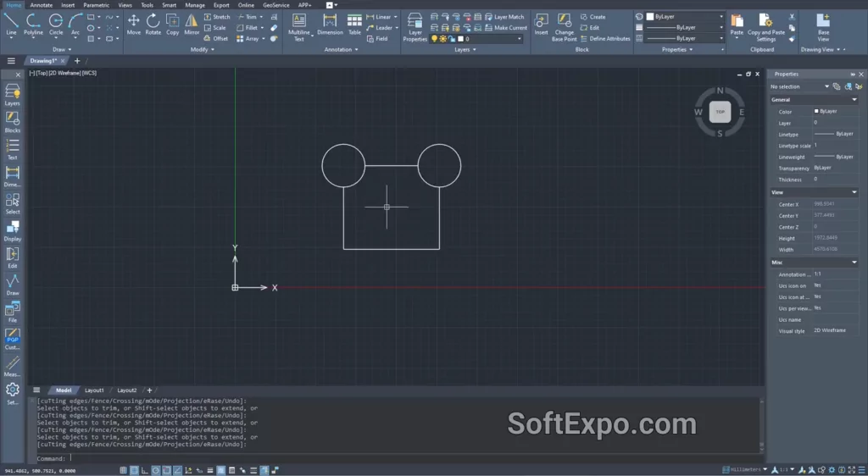Open the Measure sidebar tool group
This screenshot has height=476, width=868.
[12, 366]
